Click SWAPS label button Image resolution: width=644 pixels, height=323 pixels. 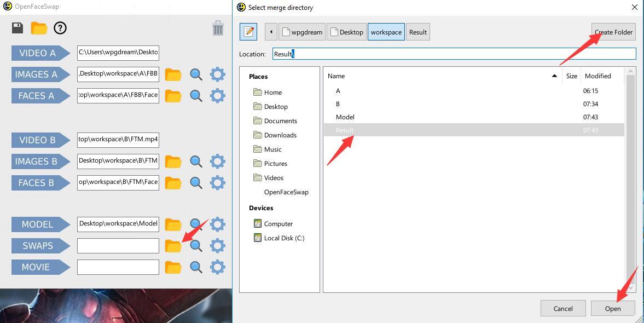point(40,246)
